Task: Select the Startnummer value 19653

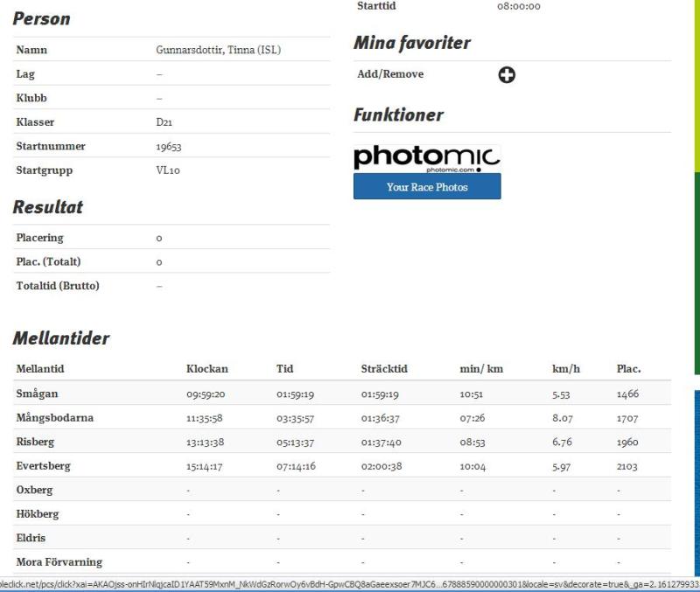Action: pos(169,146)
